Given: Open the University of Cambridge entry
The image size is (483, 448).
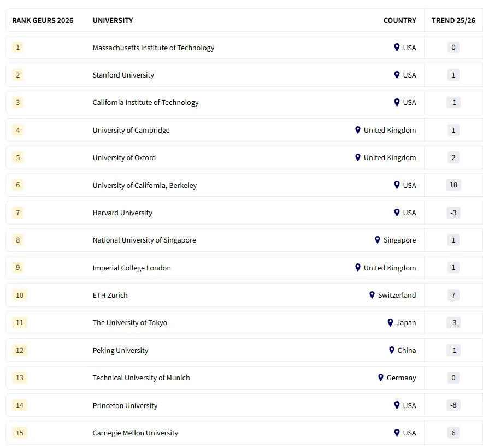Looking at the screenshot, I should click(x=131, y=130).
